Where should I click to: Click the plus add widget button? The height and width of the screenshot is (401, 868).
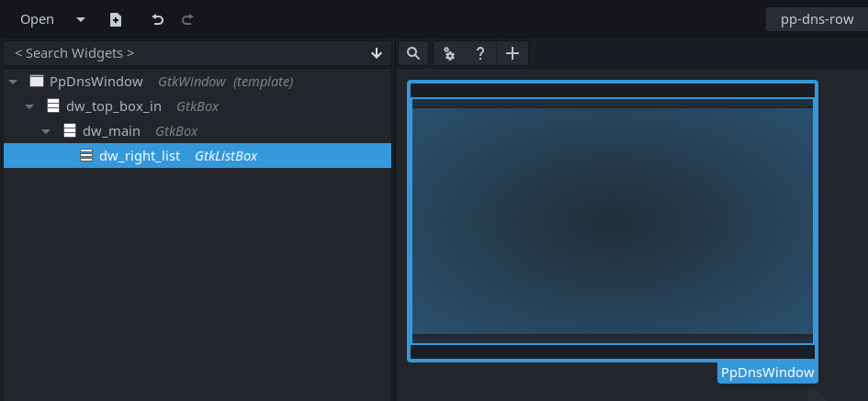(x=513, y=53)
